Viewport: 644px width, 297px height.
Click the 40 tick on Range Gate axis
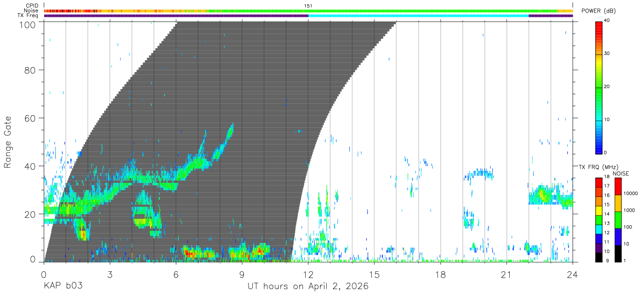pyautogui.click(x=30, y=166)
